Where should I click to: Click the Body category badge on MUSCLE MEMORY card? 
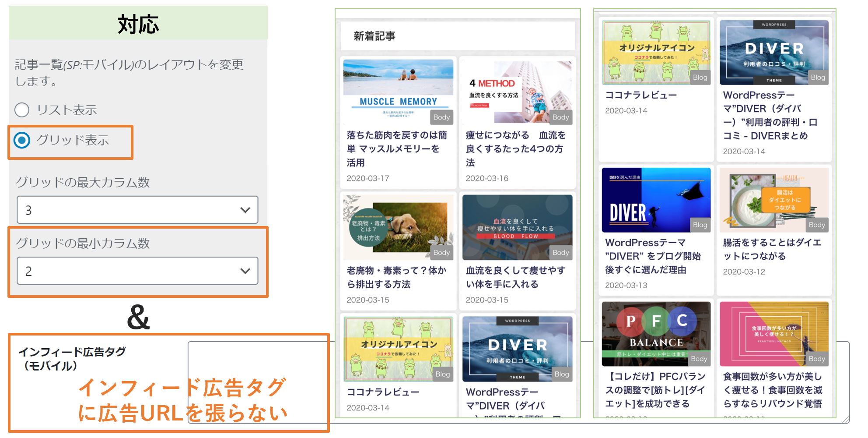pos(441,117)
